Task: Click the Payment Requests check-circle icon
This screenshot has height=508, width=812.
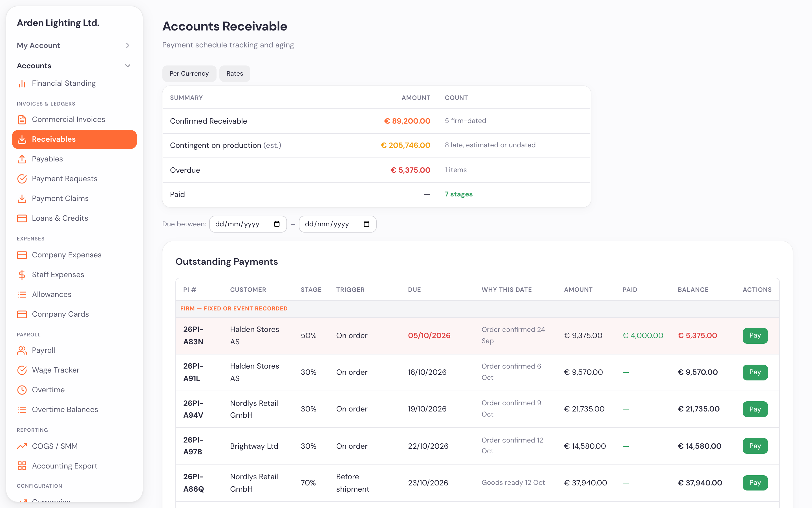Action: point(22,179)
